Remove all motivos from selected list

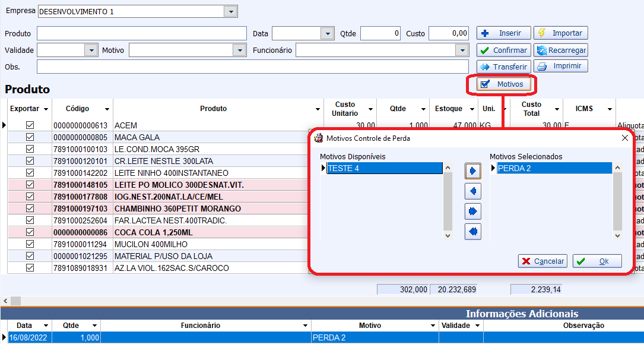tap(473, 232)
